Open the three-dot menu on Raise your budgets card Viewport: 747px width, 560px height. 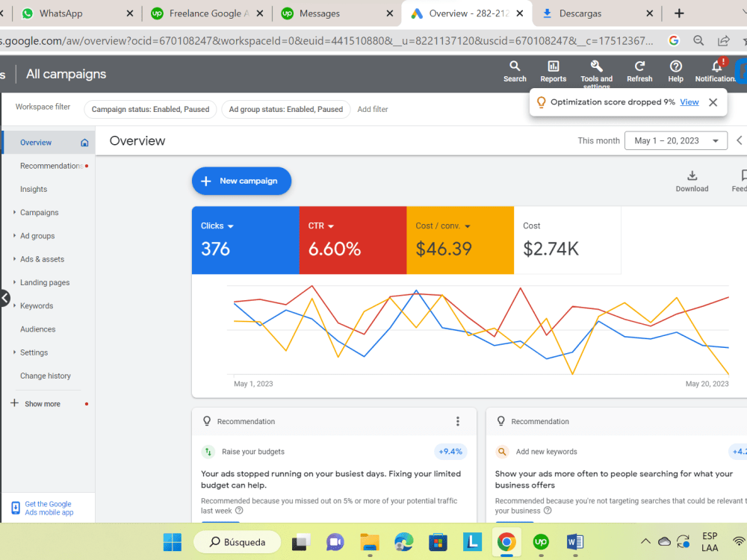[458, 421]
